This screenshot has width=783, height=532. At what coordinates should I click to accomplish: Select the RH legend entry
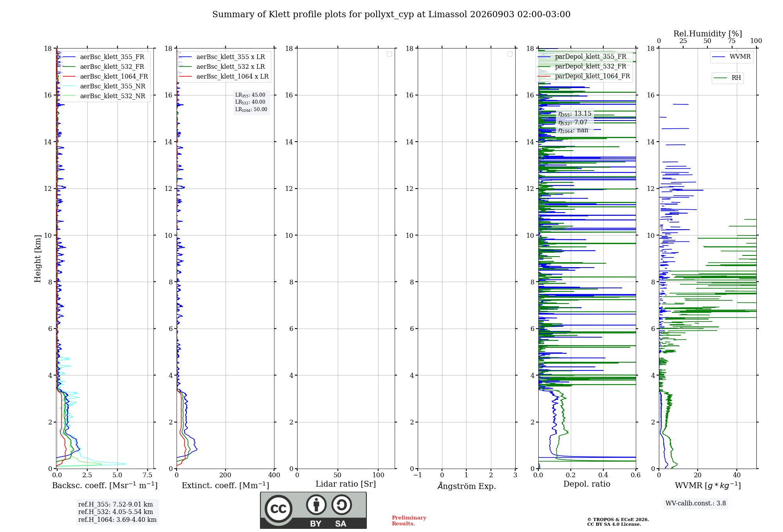pos(727,78)
